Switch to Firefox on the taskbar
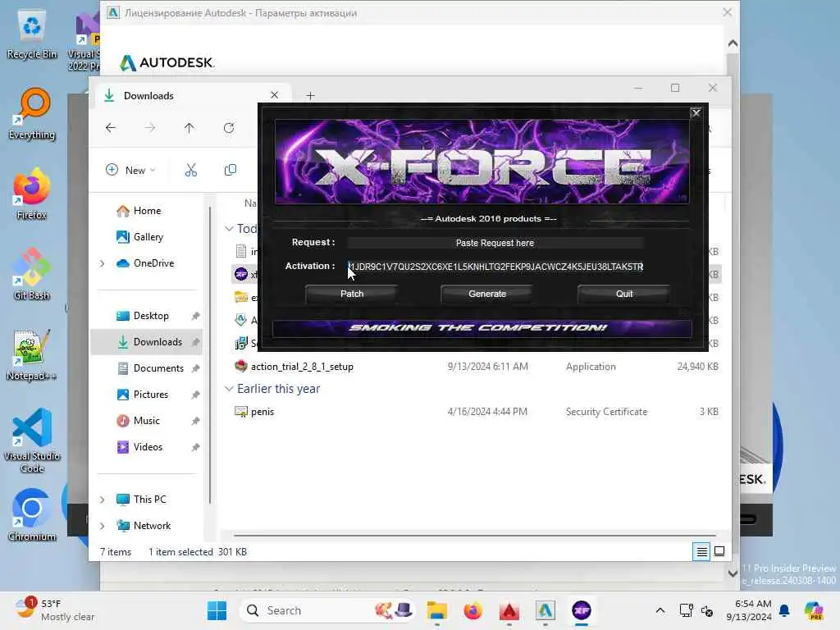The image size is (840, 630). point(473,610)
